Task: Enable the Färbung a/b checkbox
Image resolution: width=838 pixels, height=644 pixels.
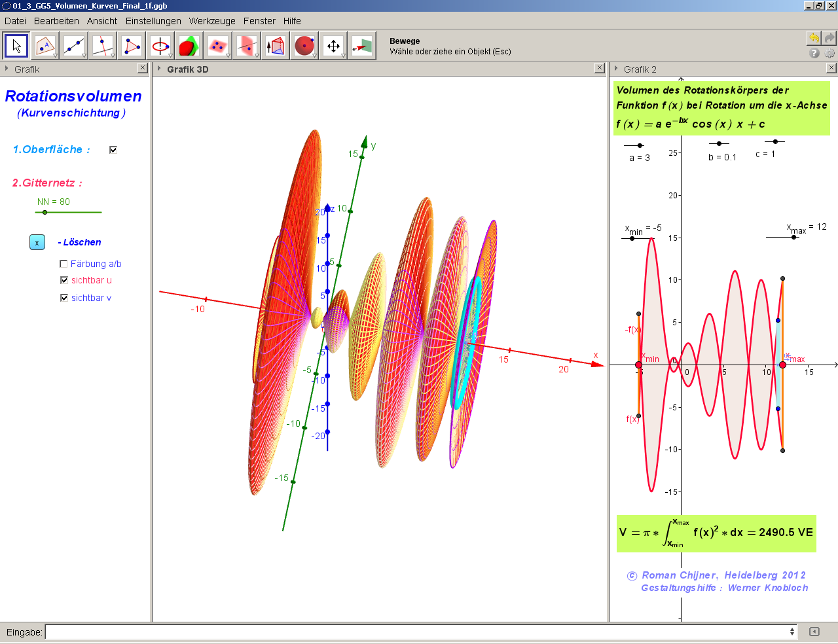Action: click(x=64, y=264)
